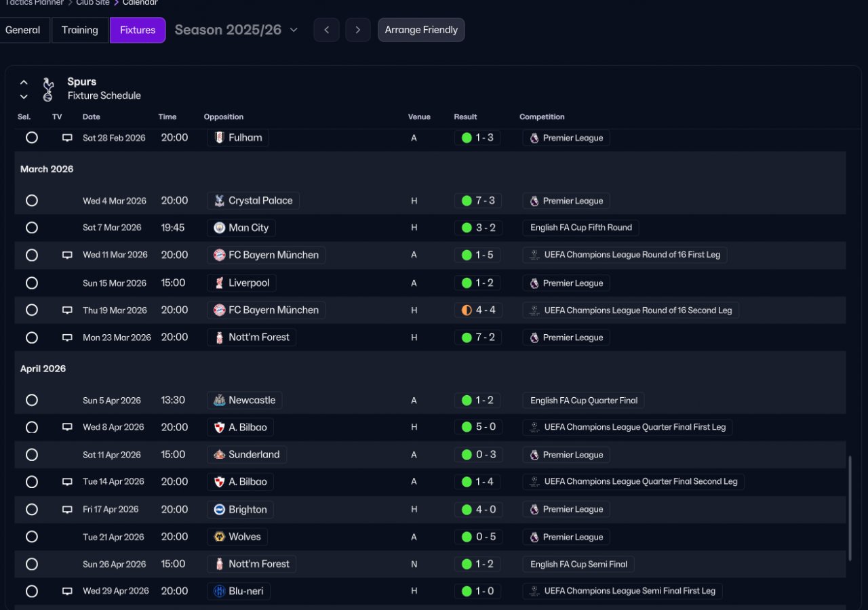Viewport: 868px width, 610px height.
Task: Select the Sunderland fixture radio button
Action: tap(32, 455)
